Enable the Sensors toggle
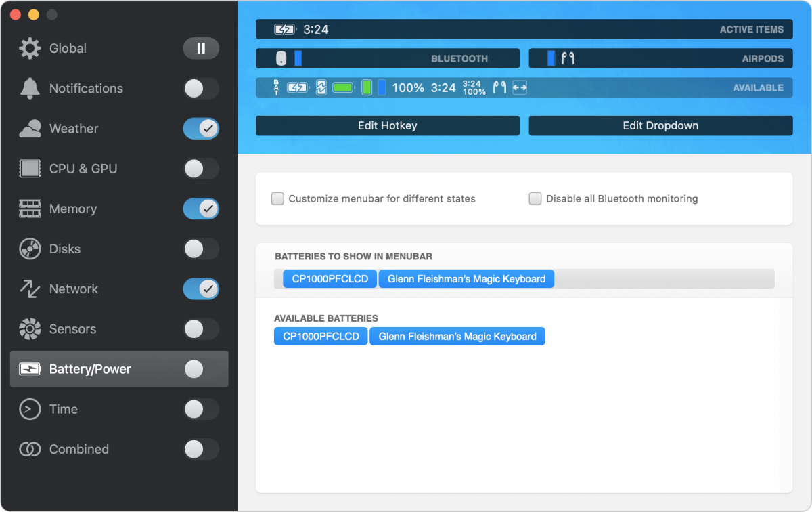 (201, 329)
